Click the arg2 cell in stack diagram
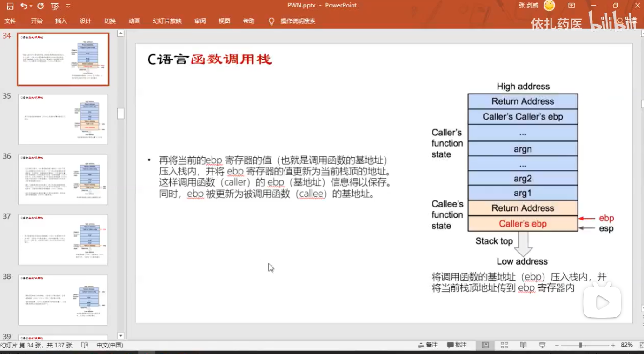Image resolution: width=644 pixels, height=354 pixels. (x=523, y=179)
